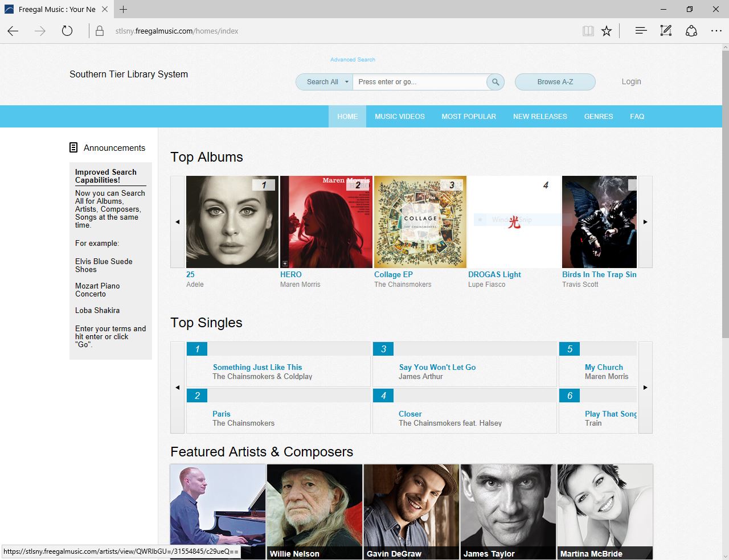Click into the search text field
Image resolution: width=729 pixels, height=560 pixels.
(420, 82)
